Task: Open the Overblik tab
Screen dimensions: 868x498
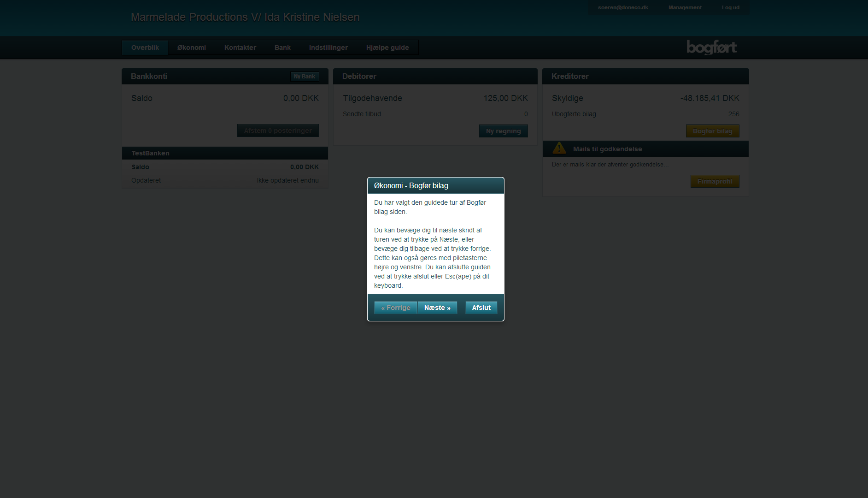Action: click(145, 47)
